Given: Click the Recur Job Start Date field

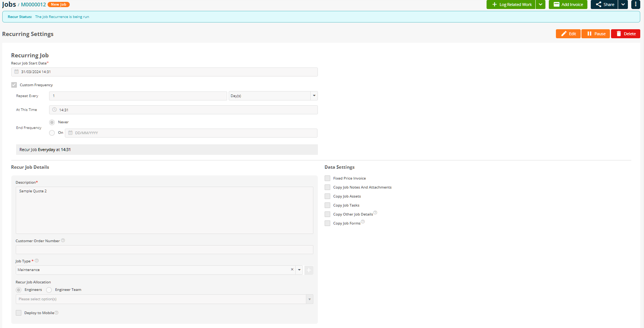Looking at the screenshot, I should [x=165, y=72].
